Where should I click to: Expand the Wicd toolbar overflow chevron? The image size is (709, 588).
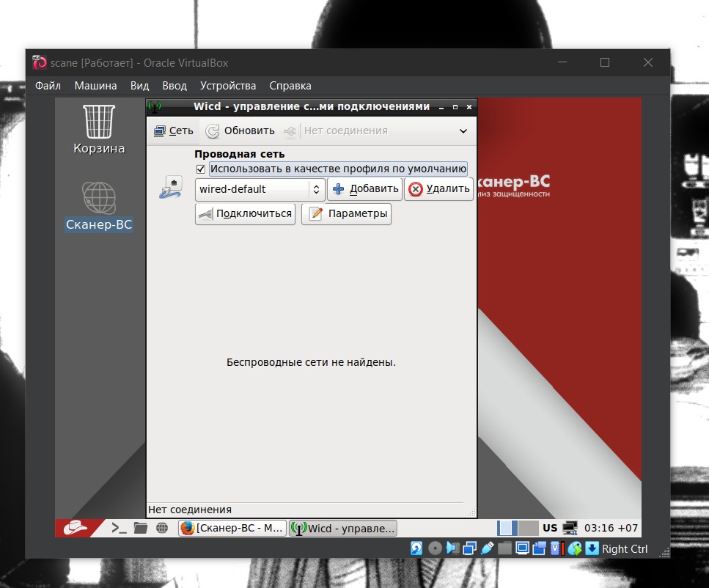[x=463, y=131]
